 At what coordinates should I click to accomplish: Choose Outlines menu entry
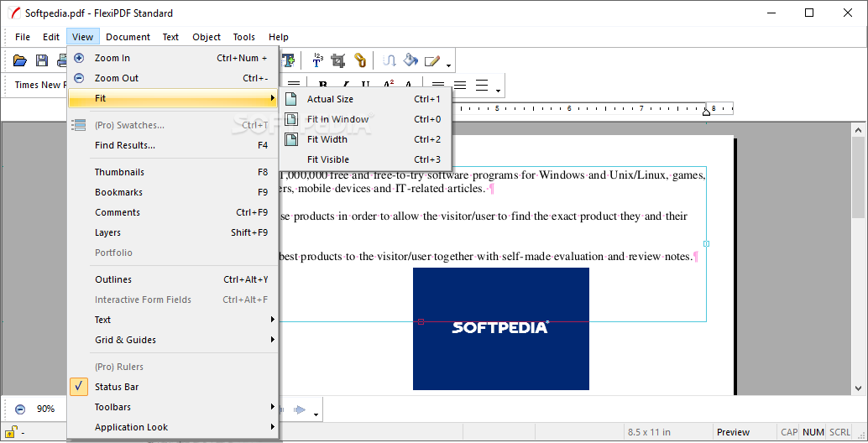[x=173, y=279]
